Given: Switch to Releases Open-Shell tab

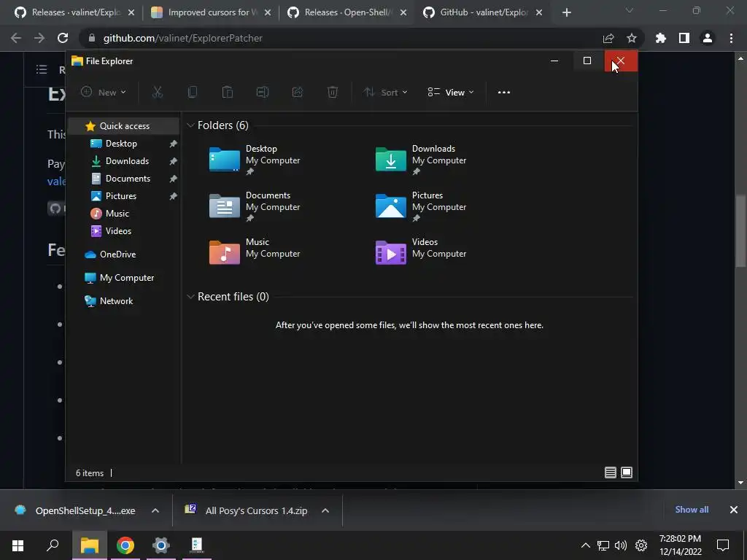Looking at the screenshot, I should [x=347, y=12].
